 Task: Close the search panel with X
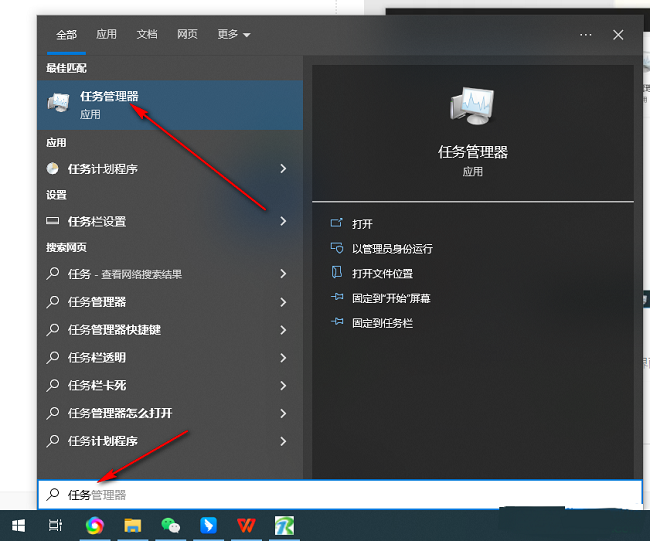pyautogui.click(x=618, y=35)
